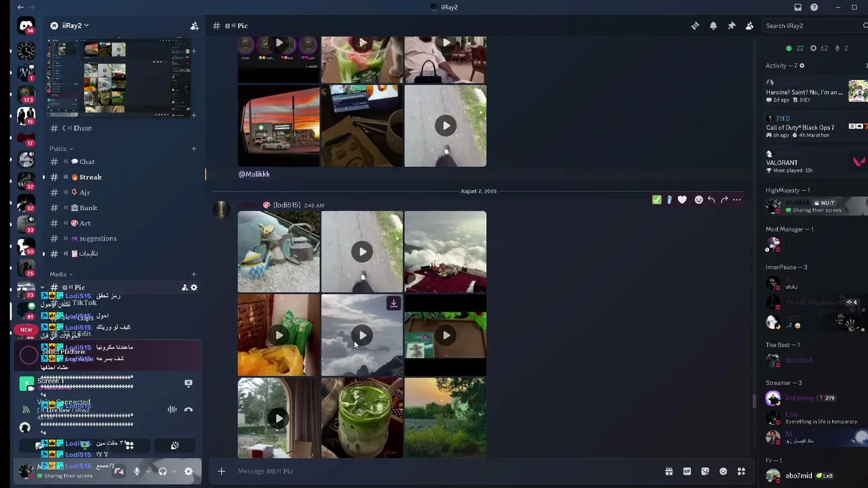Collapse the Public category
Image resolution: width=868 pixels, height=488 pixels.
61,148
